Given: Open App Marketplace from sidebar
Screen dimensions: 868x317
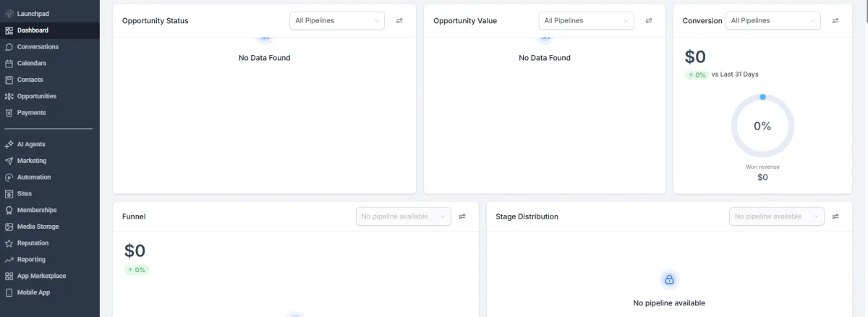Looking at the screenshot, I should (41, 276).
